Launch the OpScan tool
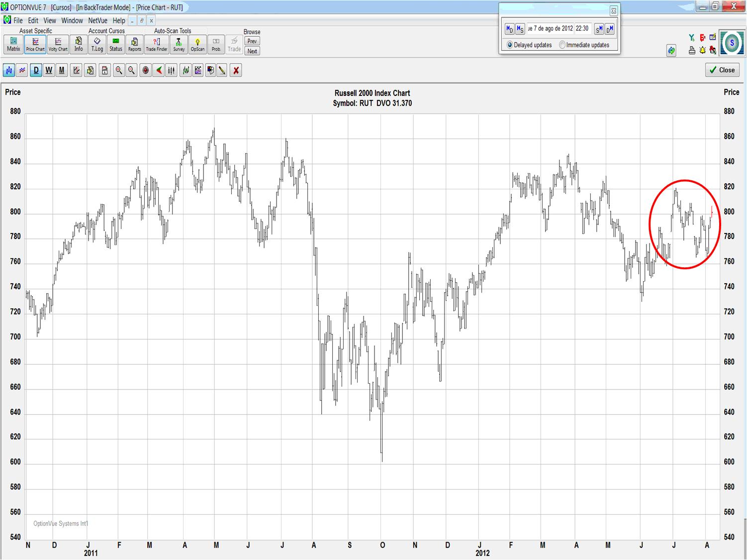This screenshot has width=747, height=560. (197, 44)
